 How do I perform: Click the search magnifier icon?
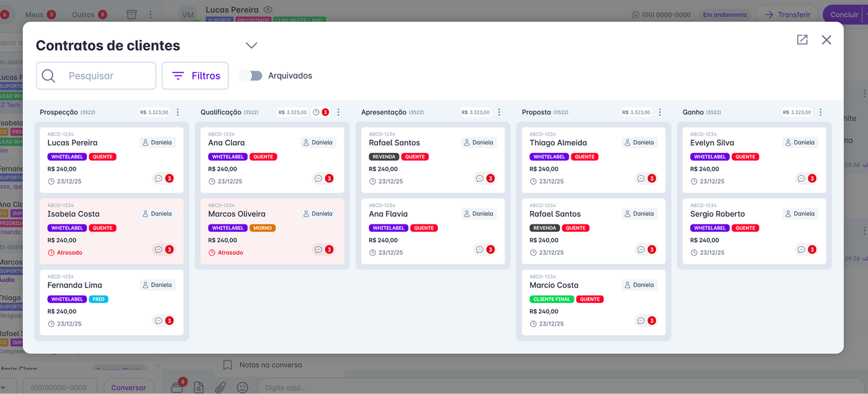pyautogui.click(x=49, y=76)
